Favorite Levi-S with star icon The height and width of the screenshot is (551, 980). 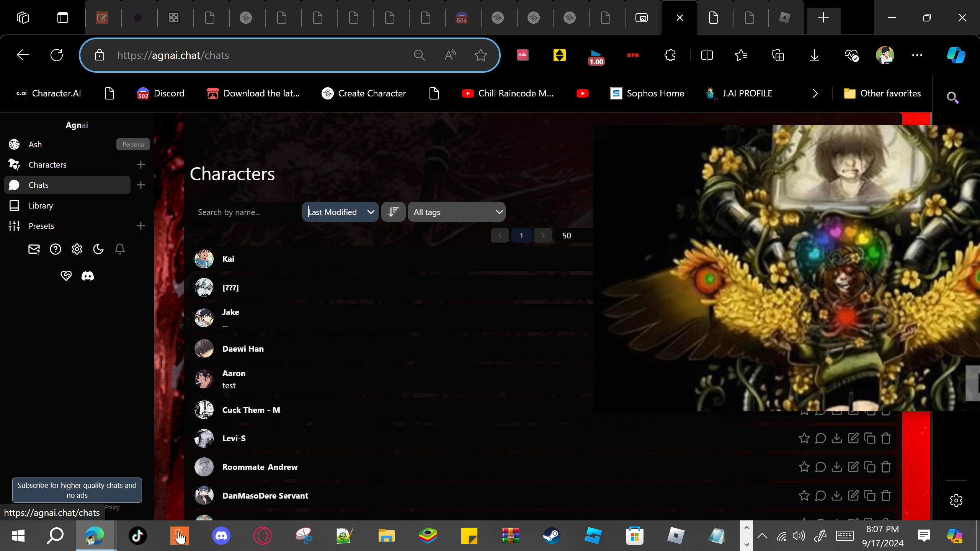(804, 439)
